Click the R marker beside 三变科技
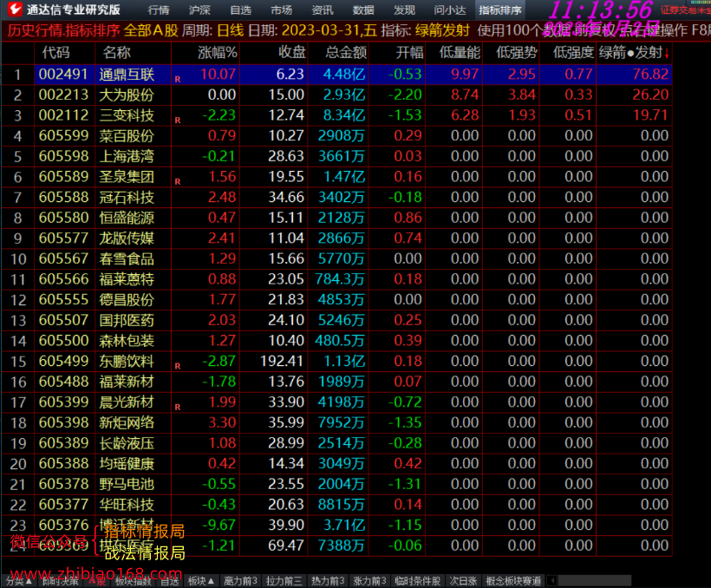The width and height of the screenshot is (711, 588). coord(178,121)
